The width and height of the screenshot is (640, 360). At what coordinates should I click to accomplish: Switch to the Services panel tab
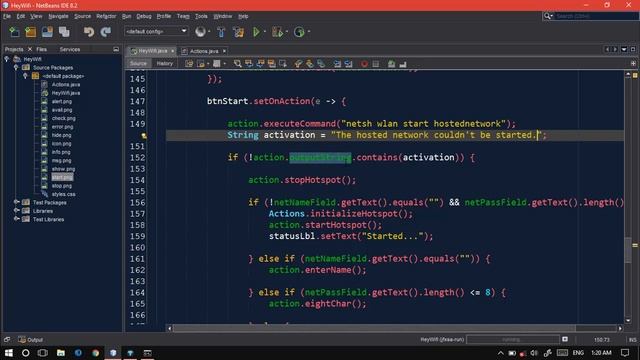70,49
